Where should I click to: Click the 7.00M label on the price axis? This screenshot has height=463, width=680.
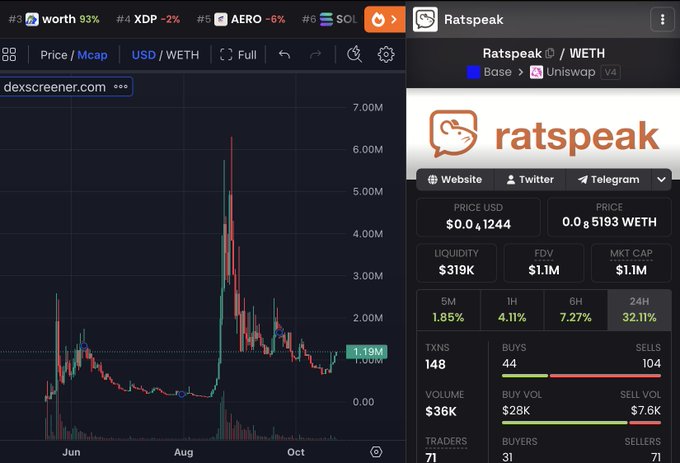368,108
